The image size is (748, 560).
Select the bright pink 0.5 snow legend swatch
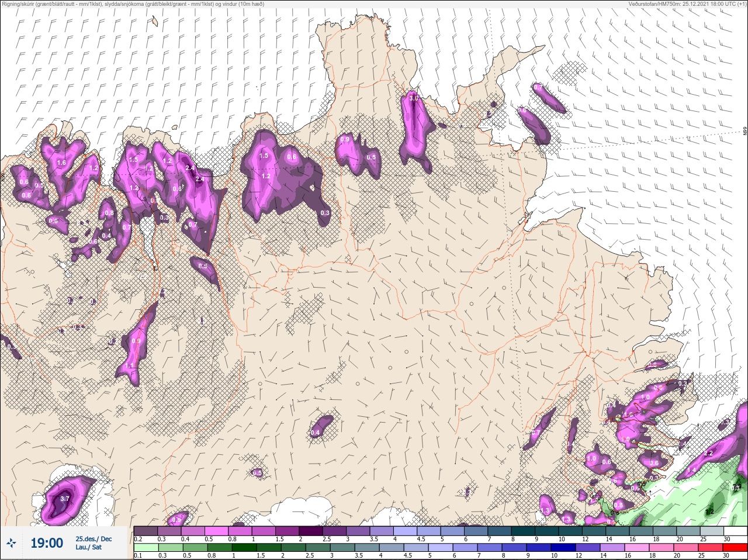point(216,531)
